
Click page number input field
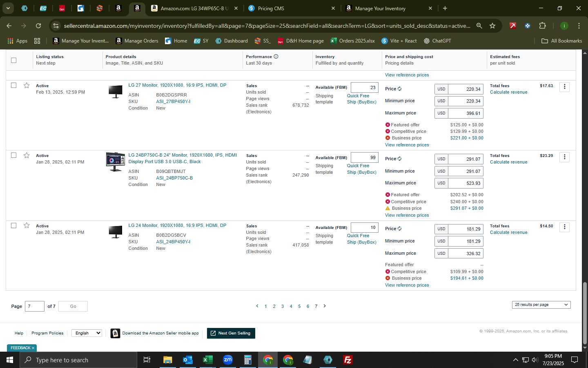[35, 306]
